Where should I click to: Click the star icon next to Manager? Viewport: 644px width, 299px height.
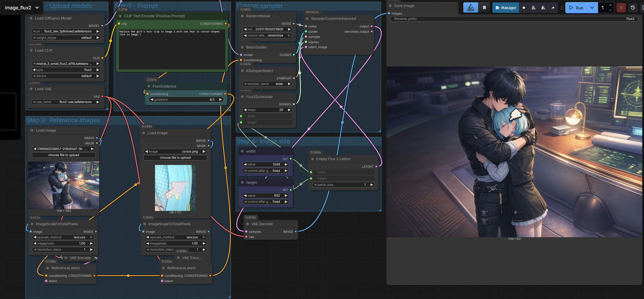[x=524, y=8]
